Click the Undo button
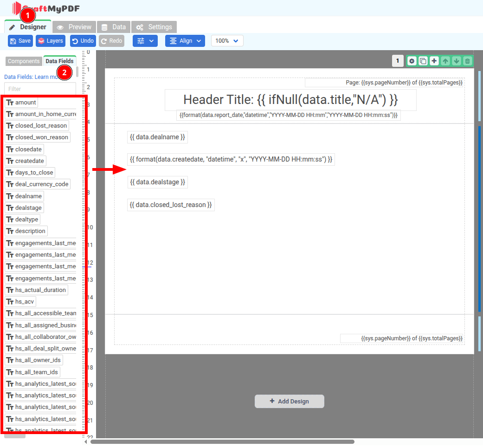 [83, 41]
